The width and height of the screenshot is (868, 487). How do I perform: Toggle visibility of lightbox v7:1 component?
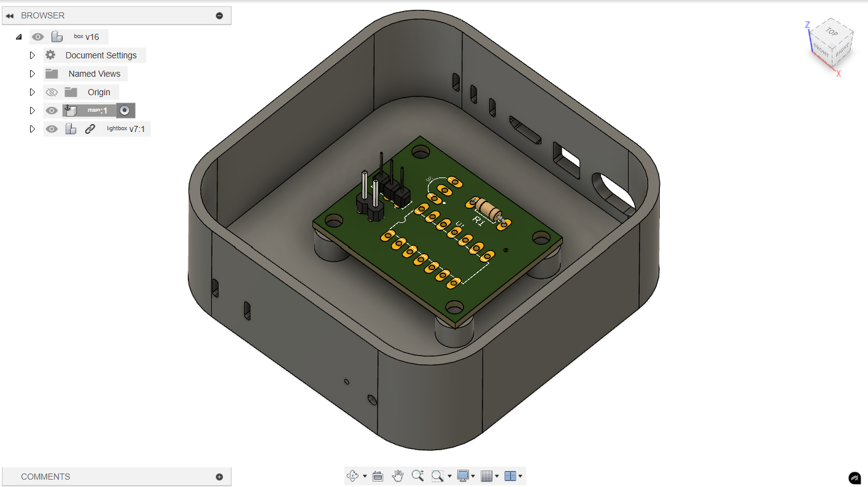click(52, 129)
